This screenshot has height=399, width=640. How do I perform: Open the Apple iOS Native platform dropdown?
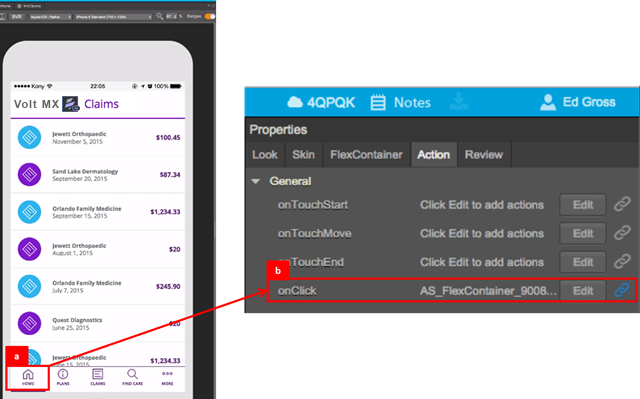[x=50, y=17]
